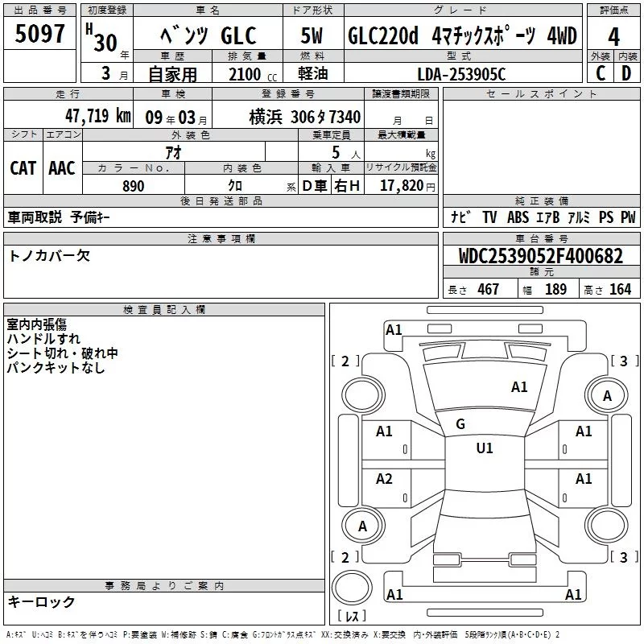644x644 pixels.
Task: Click the registration month 3 月
Action: pos(114,73)
